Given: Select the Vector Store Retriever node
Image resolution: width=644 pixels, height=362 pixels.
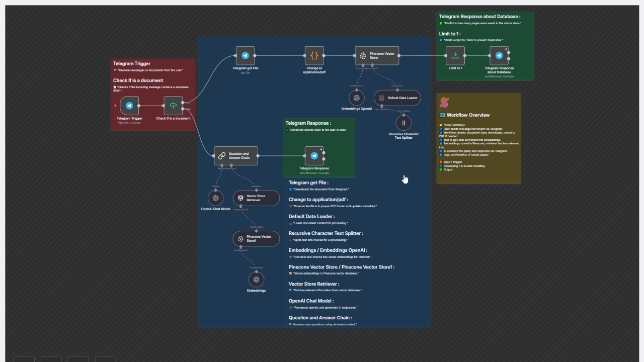Looking at the screenshot, I should click(x=256, y=198).
